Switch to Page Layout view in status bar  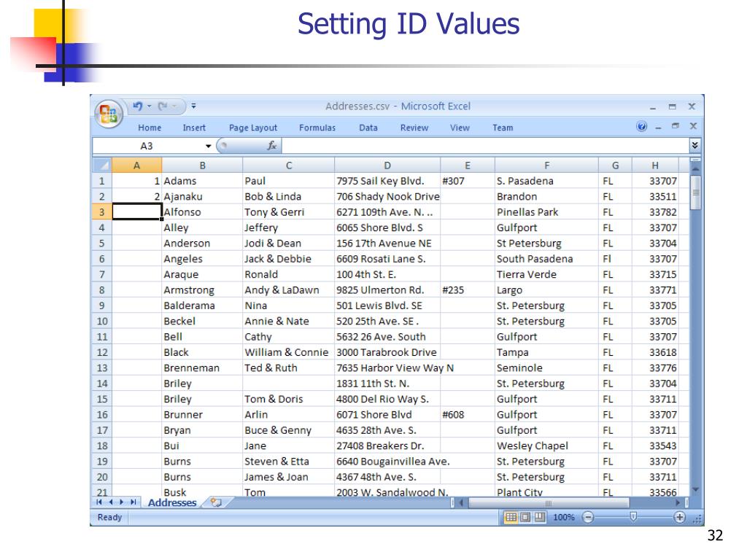tap(525, 517)
